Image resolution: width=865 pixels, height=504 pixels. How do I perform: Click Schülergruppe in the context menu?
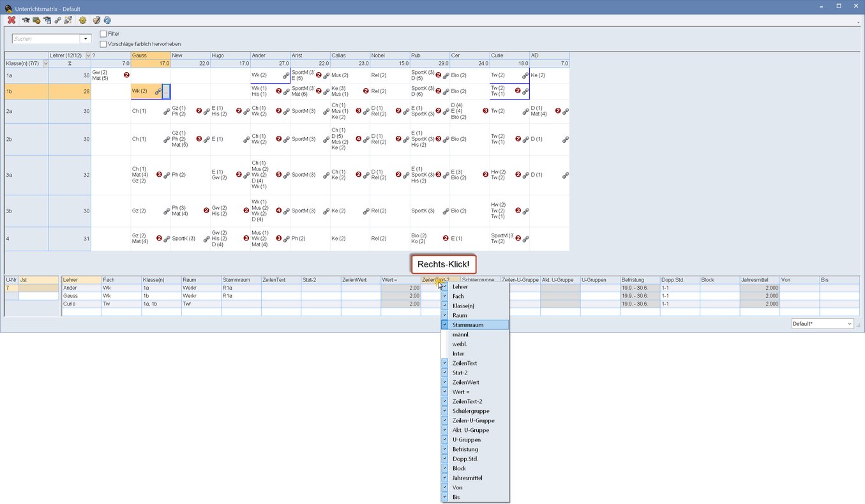tap(475, 411)
